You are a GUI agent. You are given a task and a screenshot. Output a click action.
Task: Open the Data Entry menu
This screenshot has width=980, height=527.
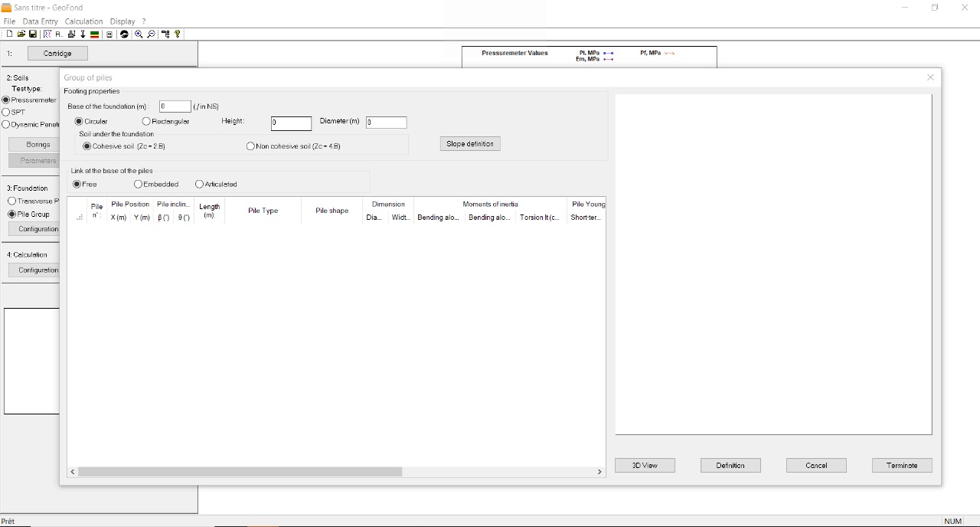(x=41, y=21)
